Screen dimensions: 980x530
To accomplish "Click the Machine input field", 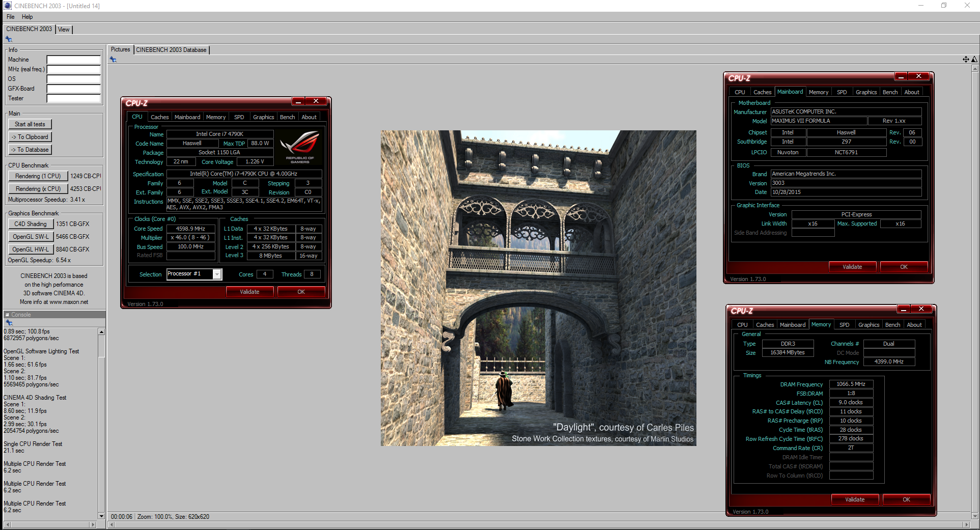I will (x=74, y=60).
